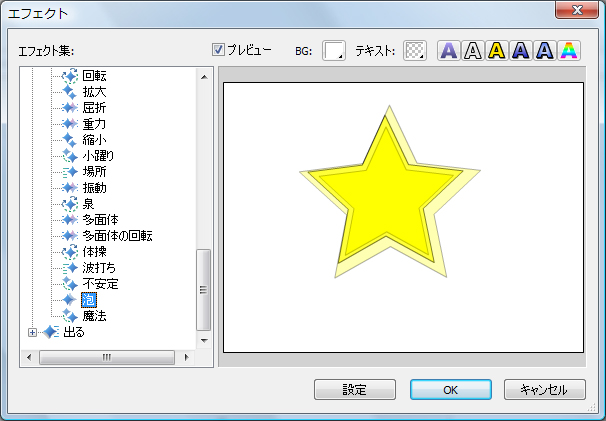Click the icon beside 振動

(x=70, y=188)
